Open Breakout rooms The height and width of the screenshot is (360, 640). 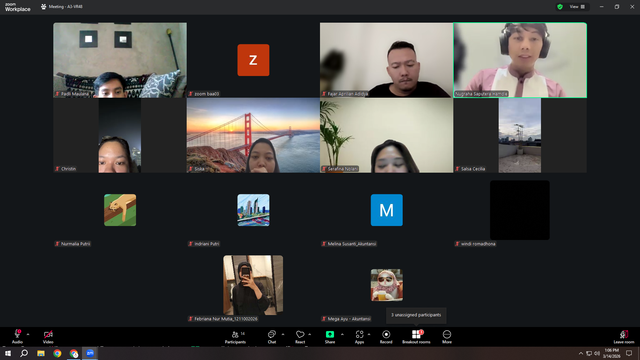pyautogui.click(x=416, y=337)
